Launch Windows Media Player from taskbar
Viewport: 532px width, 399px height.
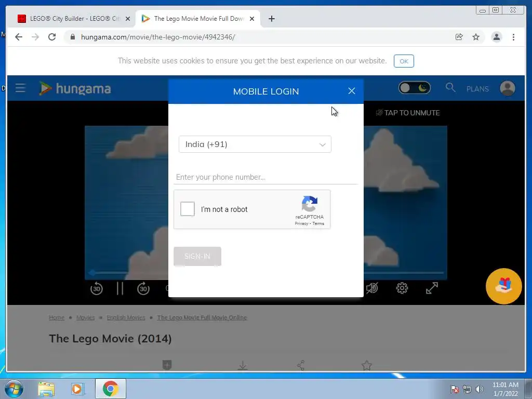77,389
